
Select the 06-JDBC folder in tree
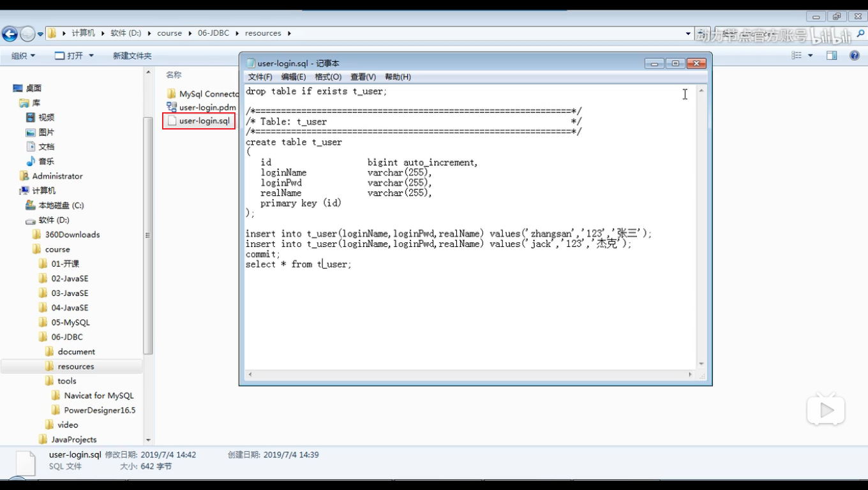[61, 337]
